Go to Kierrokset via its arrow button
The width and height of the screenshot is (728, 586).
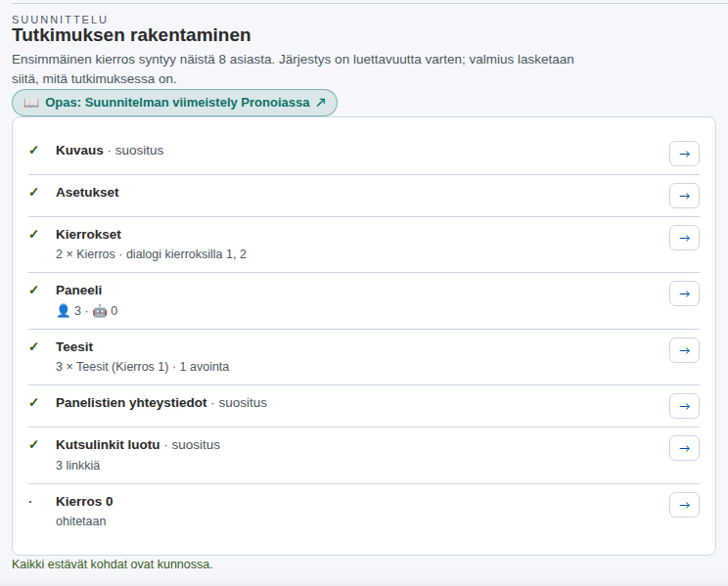pos(684,238)
